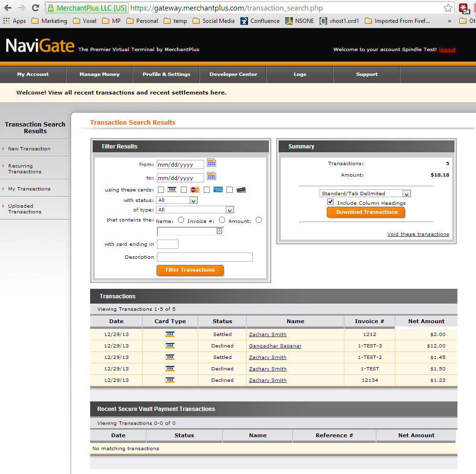Open the Standard/Tab Delimited format dropdown
The image size is (476, 474).
[x=365, y=193]
